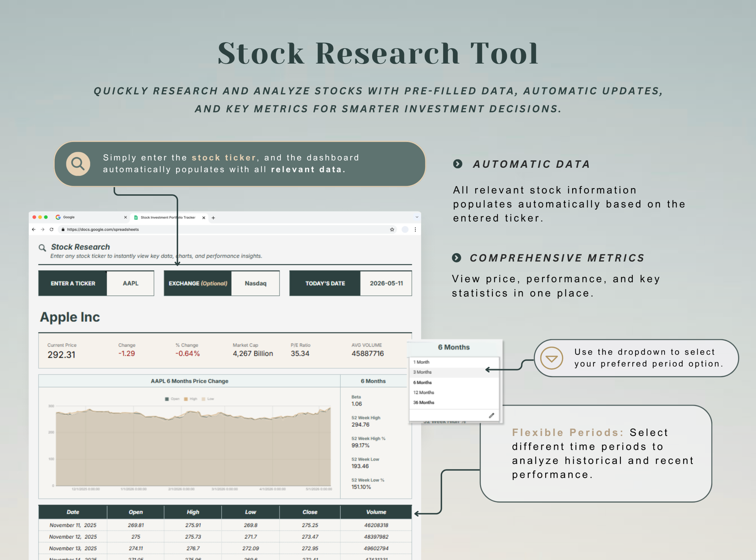Click the ENTER A TICKER label
756x560 pixels.
click(x=73, y=284)
